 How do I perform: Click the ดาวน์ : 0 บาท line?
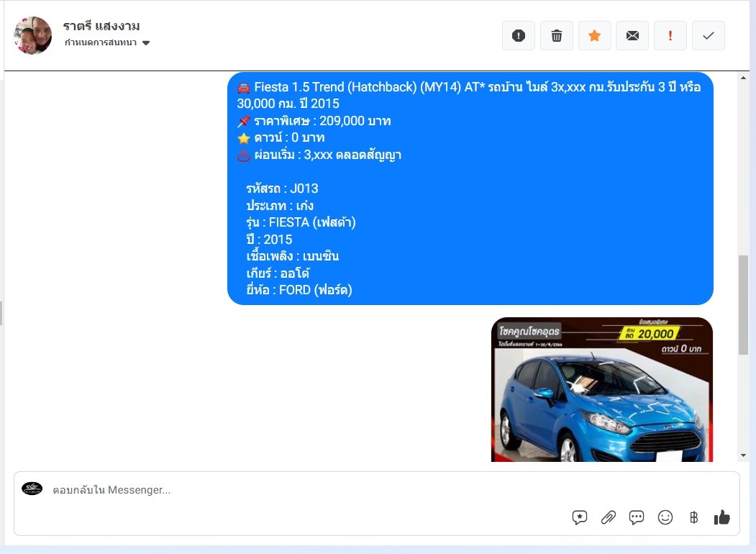281,138
